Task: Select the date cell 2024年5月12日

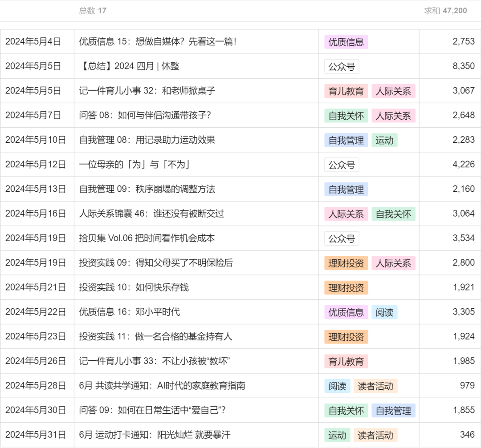Action: [x=36, y=165]
